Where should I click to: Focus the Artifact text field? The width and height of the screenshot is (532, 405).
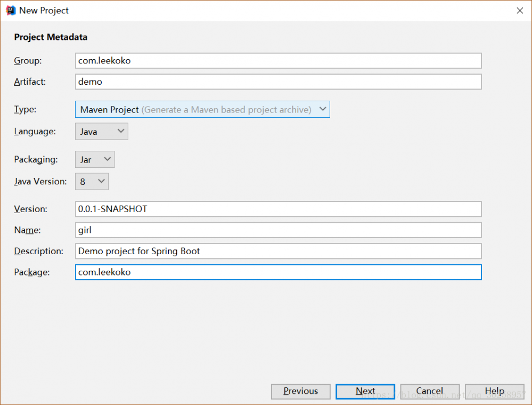coord(278,82)
